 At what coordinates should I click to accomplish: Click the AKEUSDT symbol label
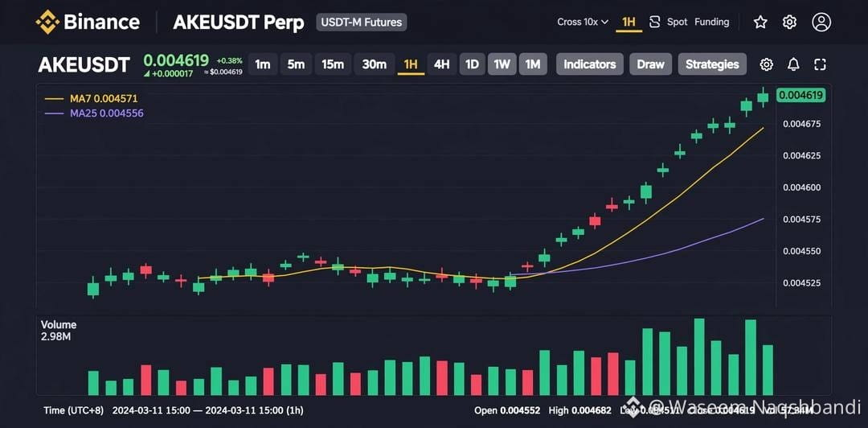click(x=84, y=65)
